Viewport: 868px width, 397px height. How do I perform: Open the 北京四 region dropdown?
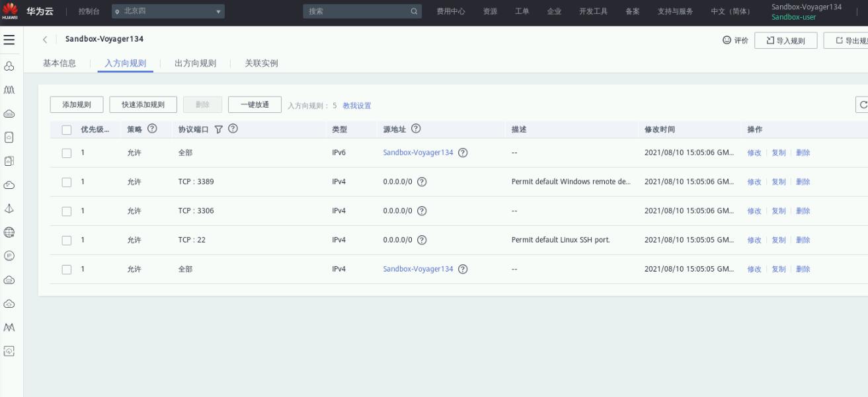pos(168,12)
